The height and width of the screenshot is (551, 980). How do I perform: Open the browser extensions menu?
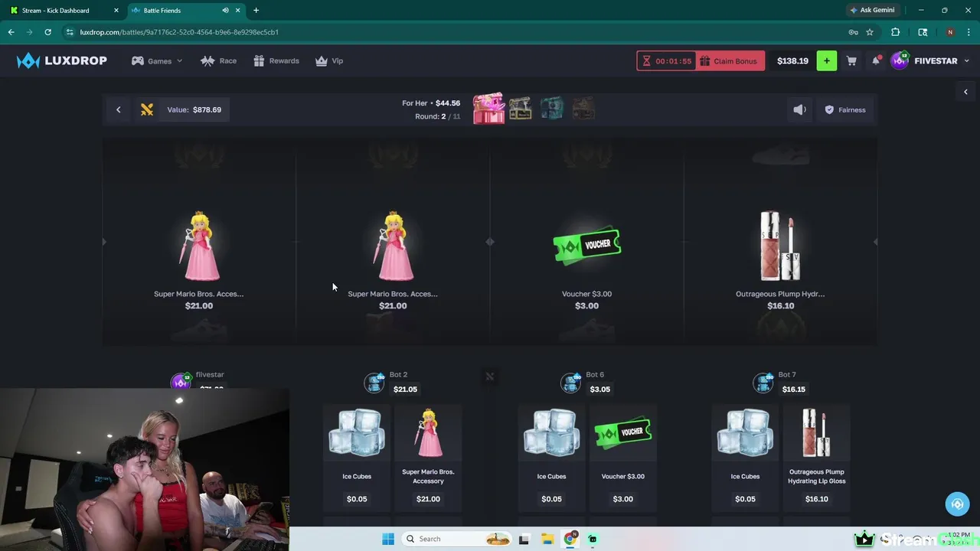pos(896,32)
